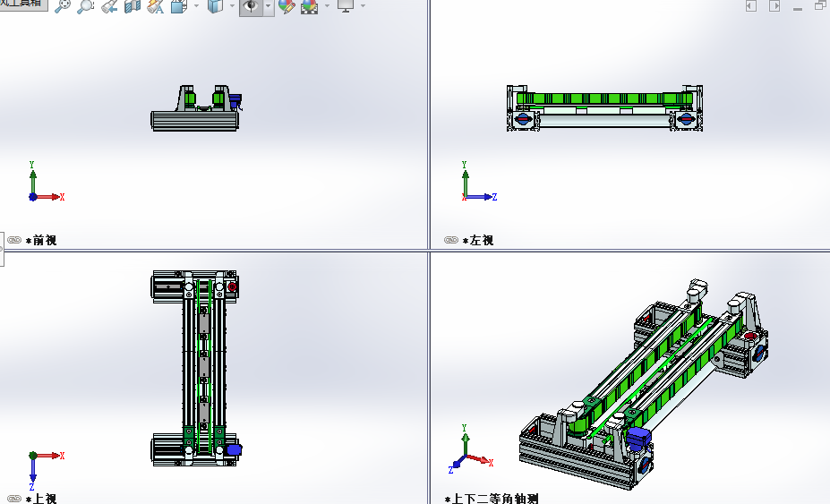Viewport: 830px width, 504px height.
Task: Open Dynamic Annotation Views tool
Action: [x=155, y=6]
